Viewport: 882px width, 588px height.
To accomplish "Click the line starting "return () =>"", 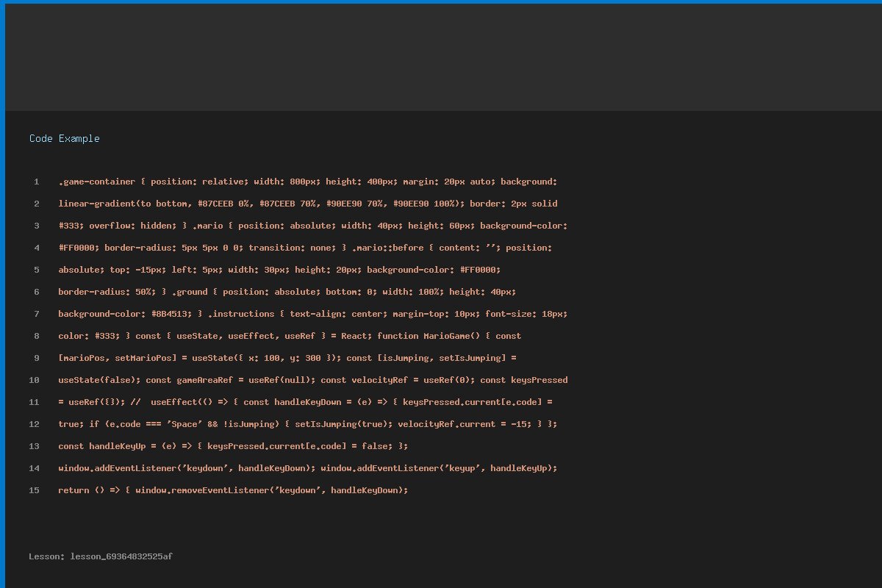I will click(232, 490).
